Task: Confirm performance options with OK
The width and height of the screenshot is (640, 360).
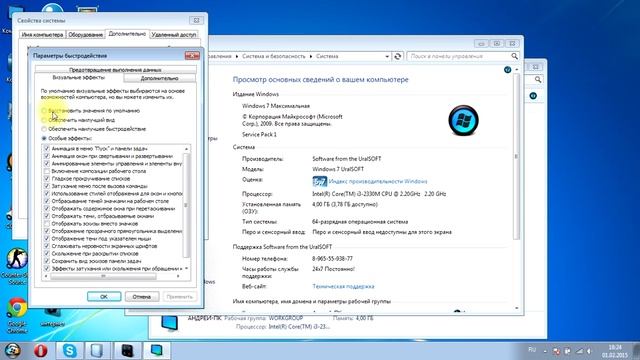Action: tap(104, 297)
